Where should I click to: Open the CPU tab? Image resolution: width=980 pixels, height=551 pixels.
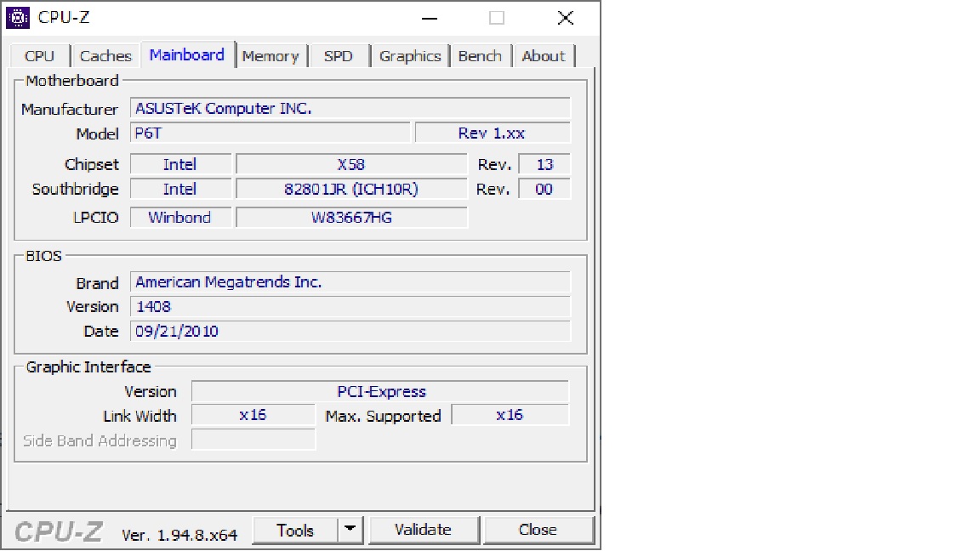(39, 56)
